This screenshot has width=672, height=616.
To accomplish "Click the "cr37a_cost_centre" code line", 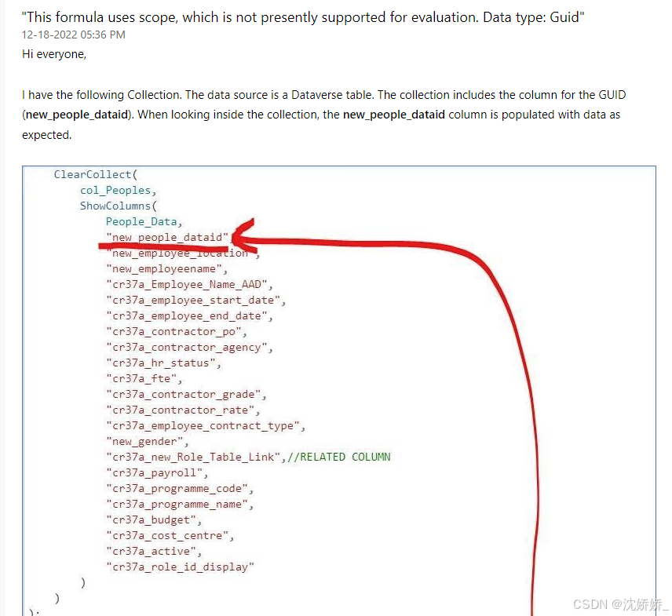I will (170, 536).
